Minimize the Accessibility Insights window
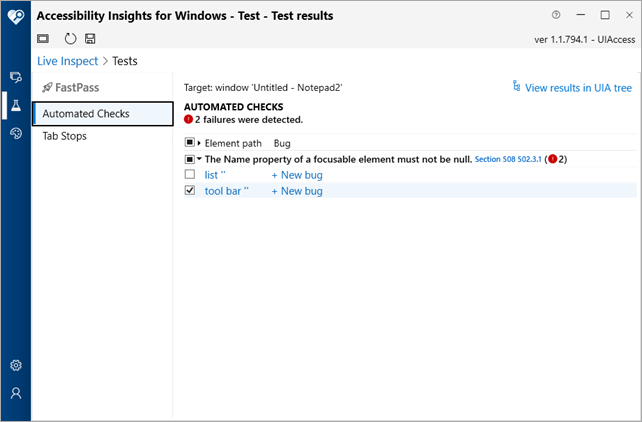The image size is (642, 422). [581, 15]
